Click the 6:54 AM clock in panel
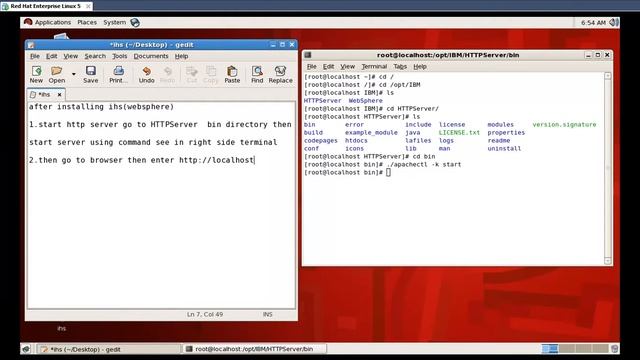 593,22
